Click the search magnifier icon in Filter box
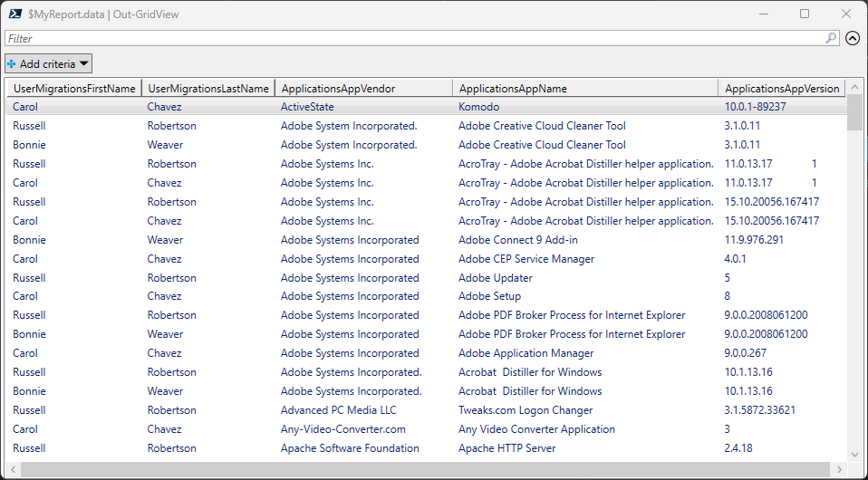 [x=831, y=38]
